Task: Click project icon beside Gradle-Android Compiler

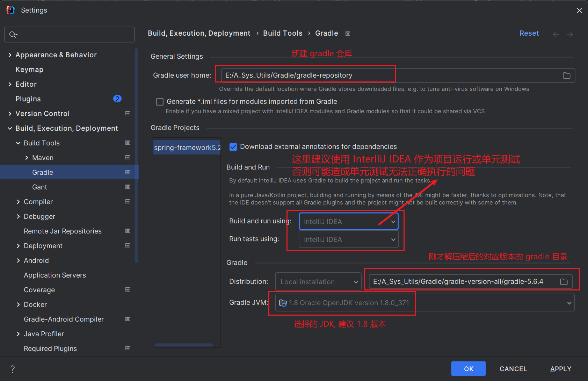Action: point(128,319)
